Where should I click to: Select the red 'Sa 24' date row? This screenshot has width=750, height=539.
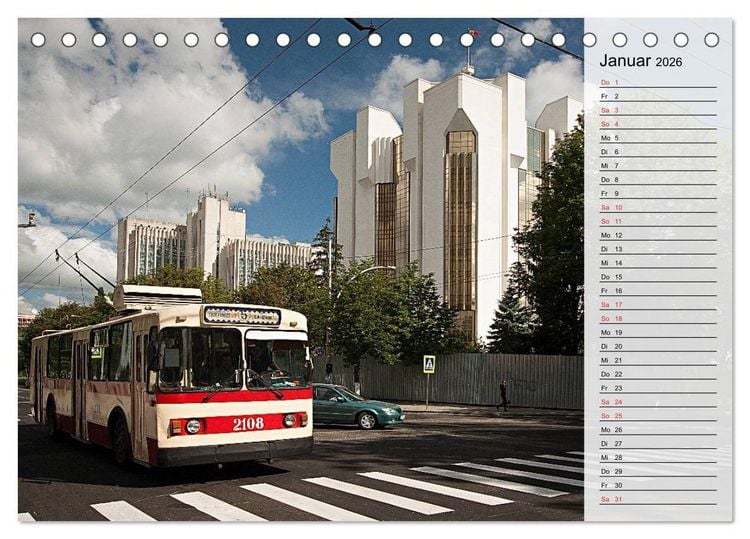[658, 402]
